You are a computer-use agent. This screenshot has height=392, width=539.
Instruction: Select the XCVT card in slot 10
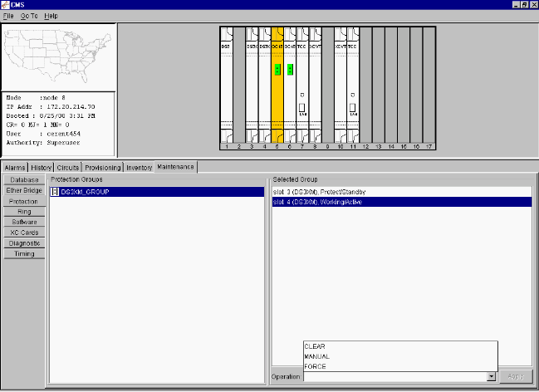(341, 85)
